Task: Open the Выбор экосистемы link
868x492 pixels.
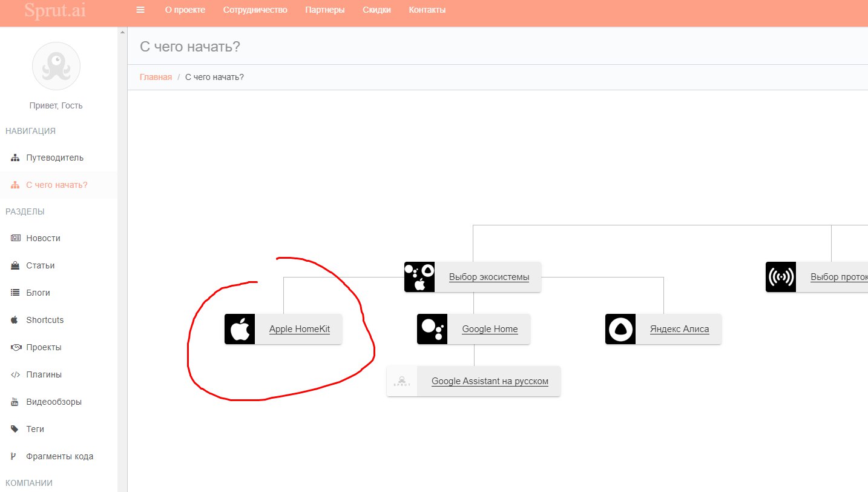Action: [489, 277]
